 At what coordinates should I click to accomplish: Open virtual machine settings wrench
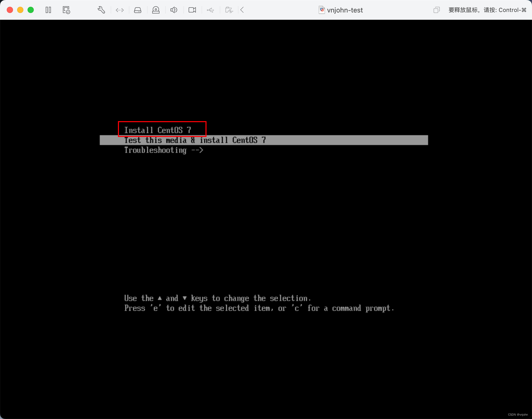[x=101, y=10]
